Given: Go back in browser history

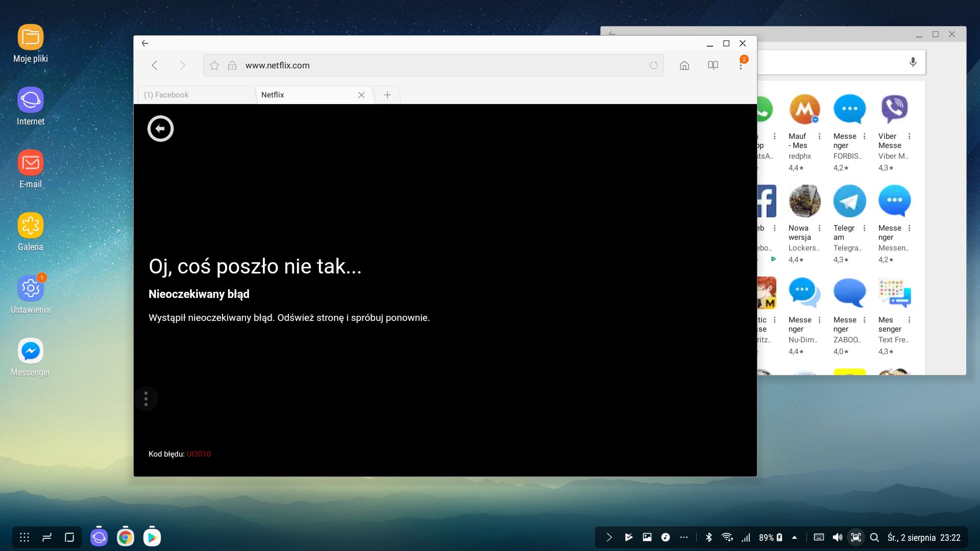Looking at the screenshot, I should click(155, 65).
